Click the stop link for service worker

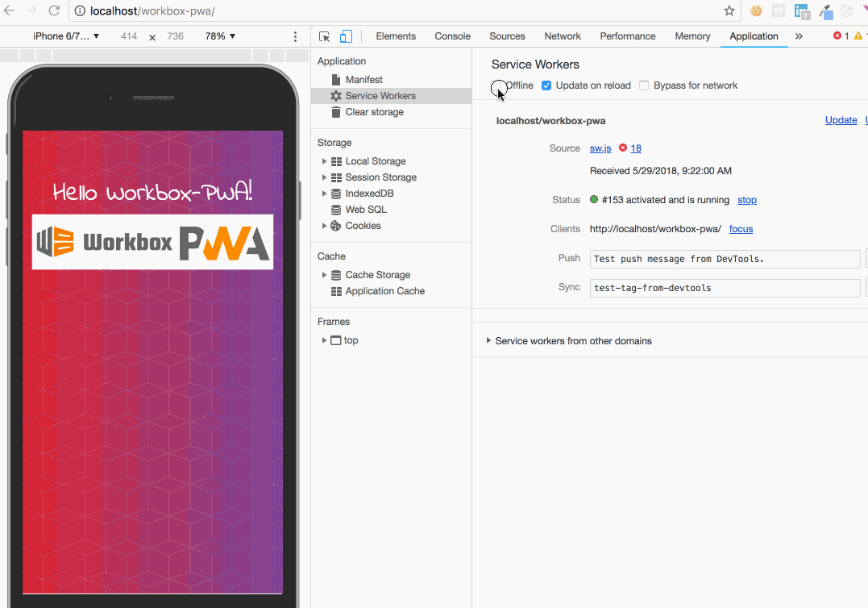pyautogui.click(x=746, y=200)
